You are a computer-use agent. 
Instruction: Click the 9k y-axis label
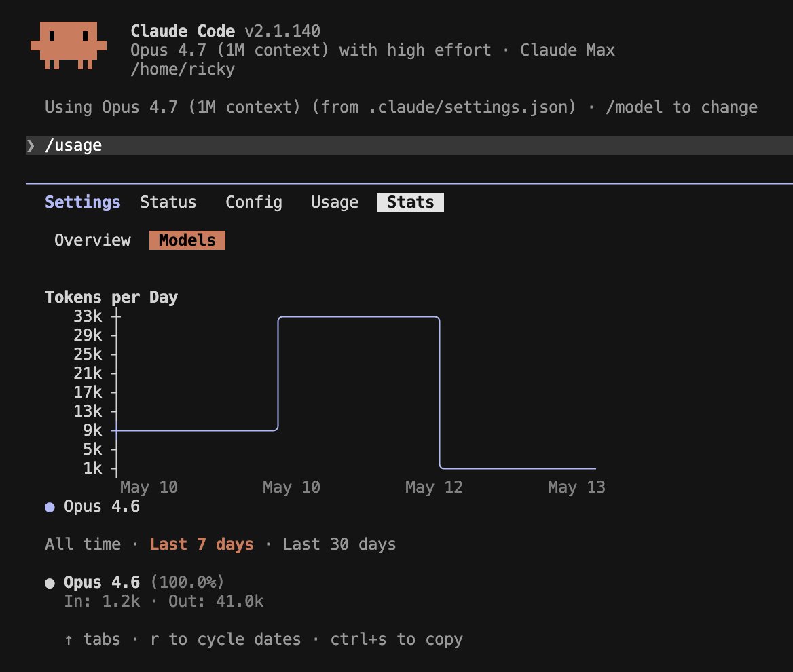pyautogui.click(x=92, y=430)
